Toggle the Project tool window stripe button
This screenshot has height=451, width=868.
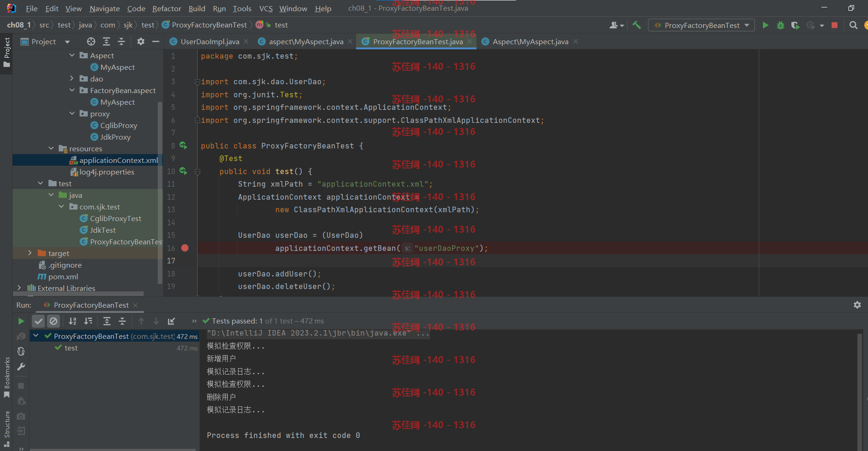[7, 52]
